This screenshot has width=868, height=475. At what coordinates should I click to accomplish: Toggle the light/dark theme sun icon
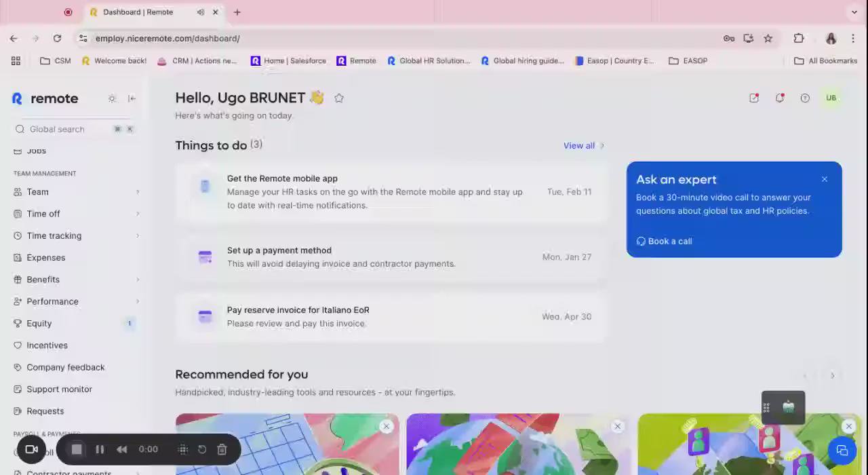click(x=112, y=98)
